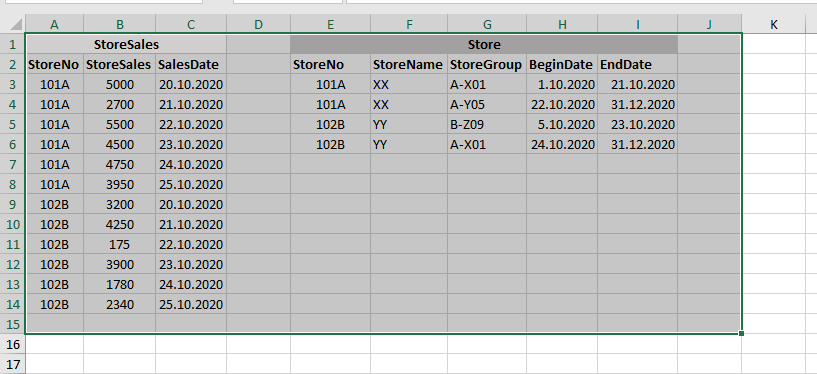Click BeginDate cell 22.10.2020

(x=562, y=104)
